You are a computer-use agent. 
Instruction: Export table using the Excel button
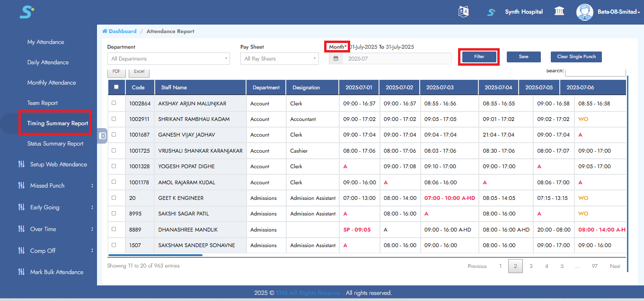click(139, 72)
